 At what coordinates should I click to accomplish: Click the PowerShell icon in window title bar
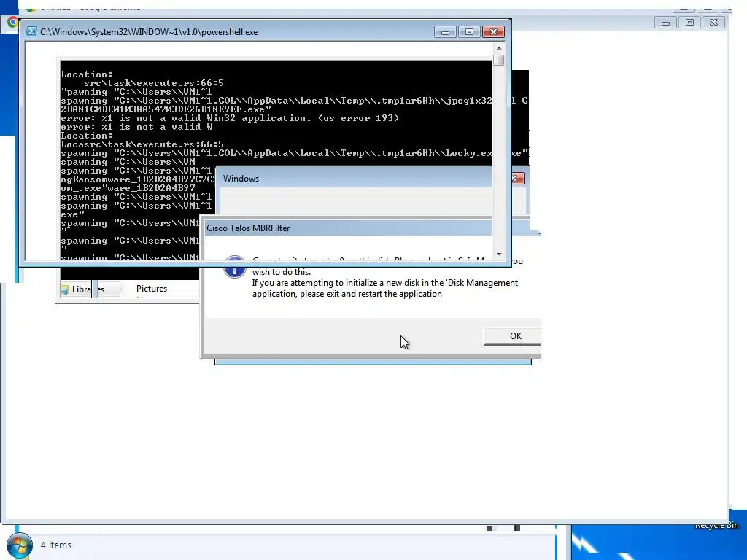31,32
